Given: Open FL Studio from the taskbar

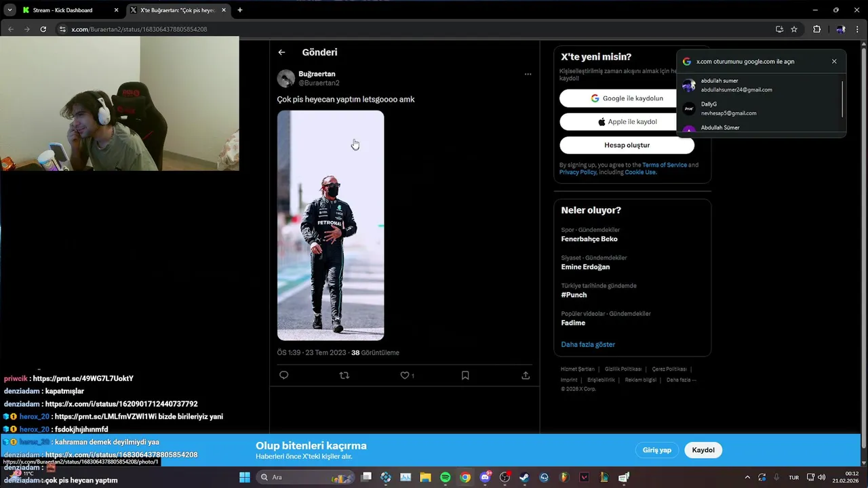Looking at the screenshot, I should (x=564, y=477).
